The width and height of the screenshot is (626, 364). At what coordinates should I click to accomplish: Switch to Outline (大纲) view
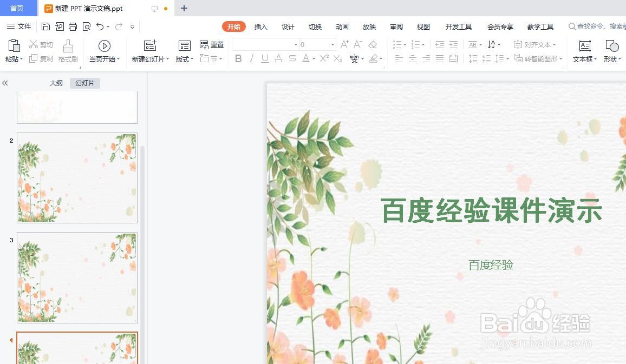56,83
